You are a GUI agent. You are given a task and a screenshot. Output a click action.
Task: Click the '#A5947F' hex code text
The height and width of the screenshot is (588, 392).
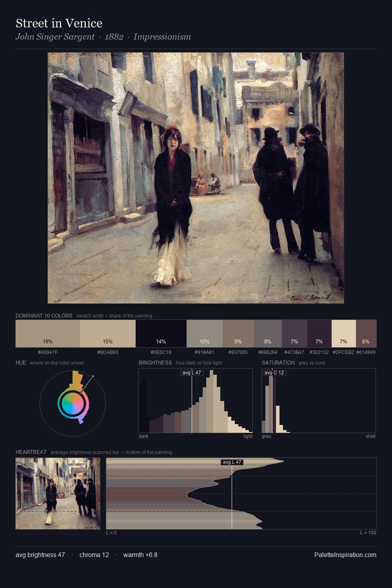(x=48, y=352)
